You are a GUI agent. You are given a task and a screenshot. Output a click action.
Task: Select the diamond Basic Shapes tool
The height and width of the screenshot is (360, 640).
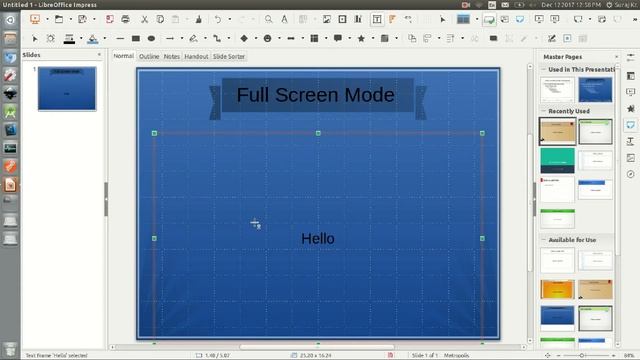244,38
